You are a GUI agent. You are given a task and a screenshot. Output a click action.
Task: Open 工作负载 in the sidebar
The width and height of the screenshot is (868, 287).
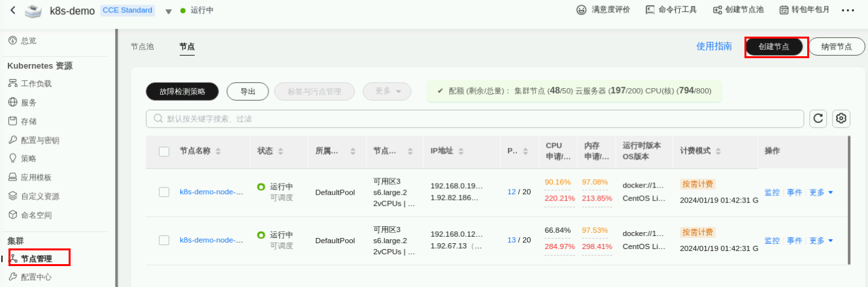pyautogui.click(x=36, y=84)
